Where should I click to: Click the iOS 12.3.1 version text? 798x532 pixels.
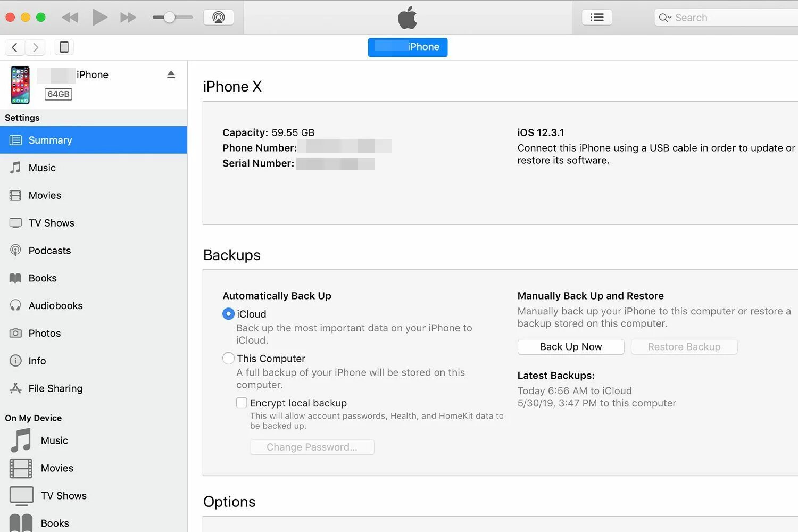point(541,132)
